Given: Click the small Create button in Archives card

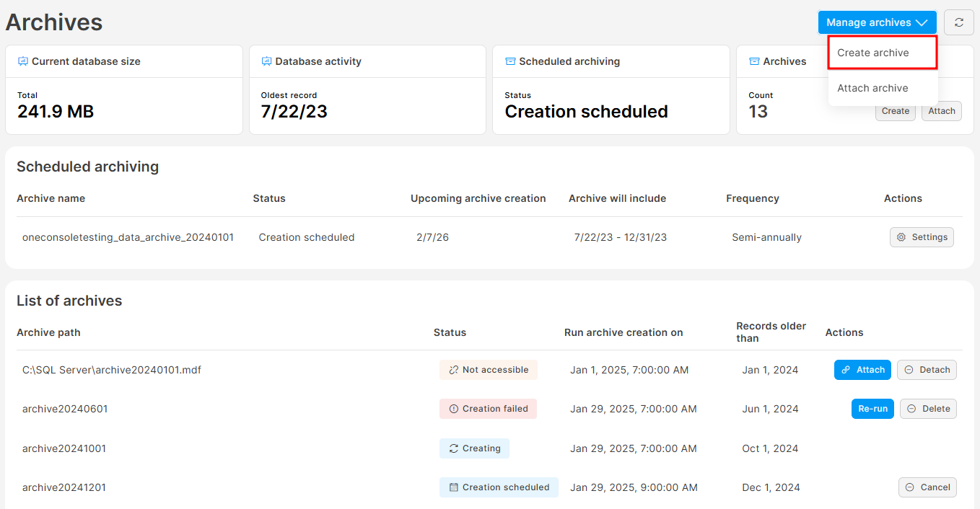Looking at the screenshot, I should tap(895, 111).
